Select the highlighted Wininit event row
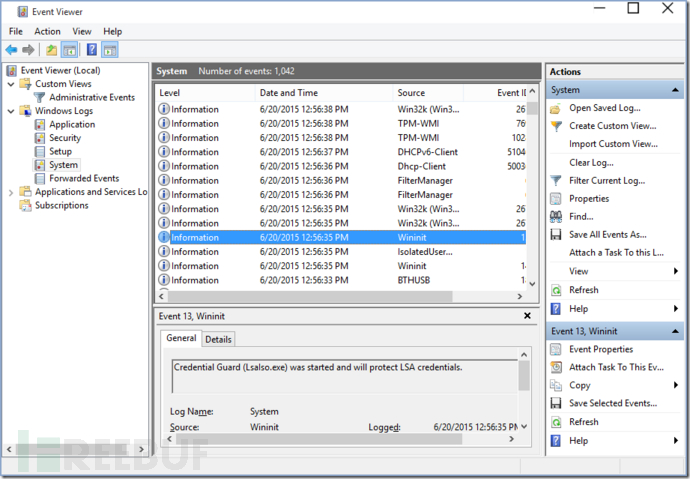The height and width of the screenshot is (479, 690). (x=341, y=238)
